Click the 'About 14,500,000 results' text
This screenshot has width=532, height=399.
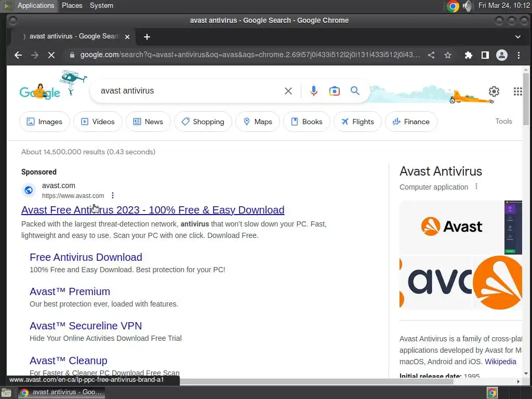(88, 152)
